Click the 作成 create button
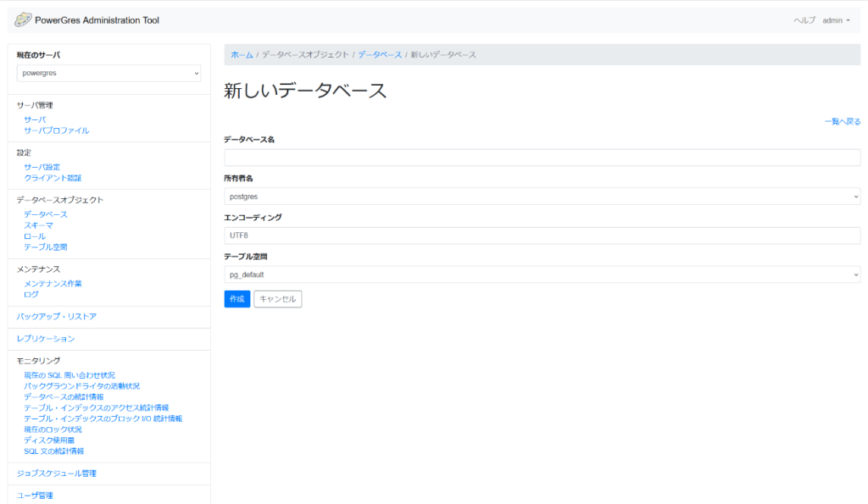The width and height of the screenshot is (868, 504). (237, 299)
